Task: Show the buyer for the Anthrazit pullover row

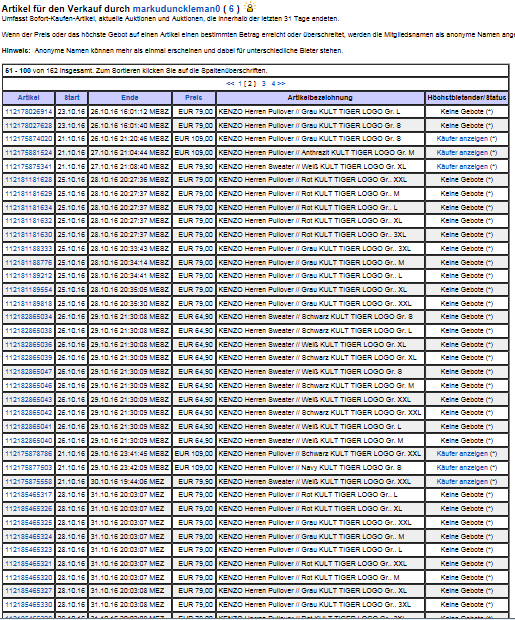Action: pos(462,153)
